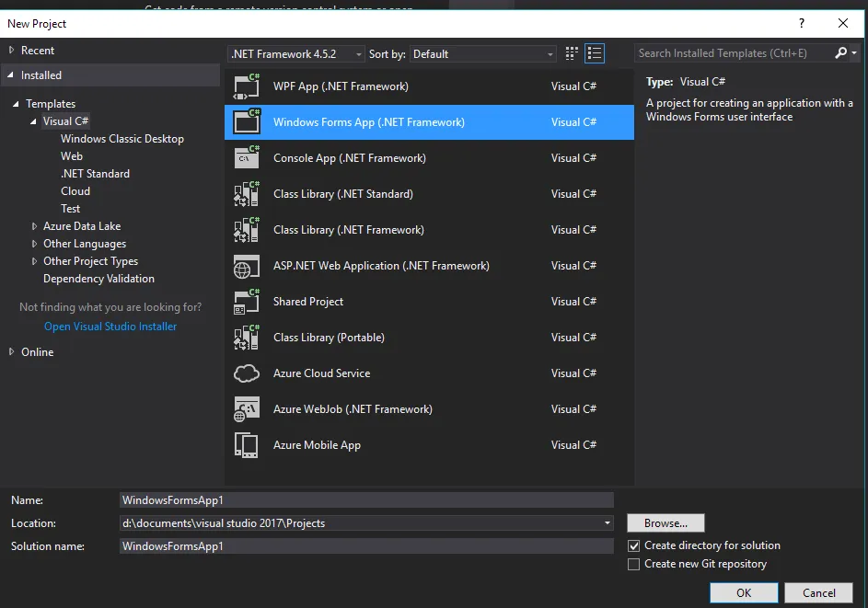Switch to medium icons grid view
Screen dimensions: 868x608
click(572, 53)
